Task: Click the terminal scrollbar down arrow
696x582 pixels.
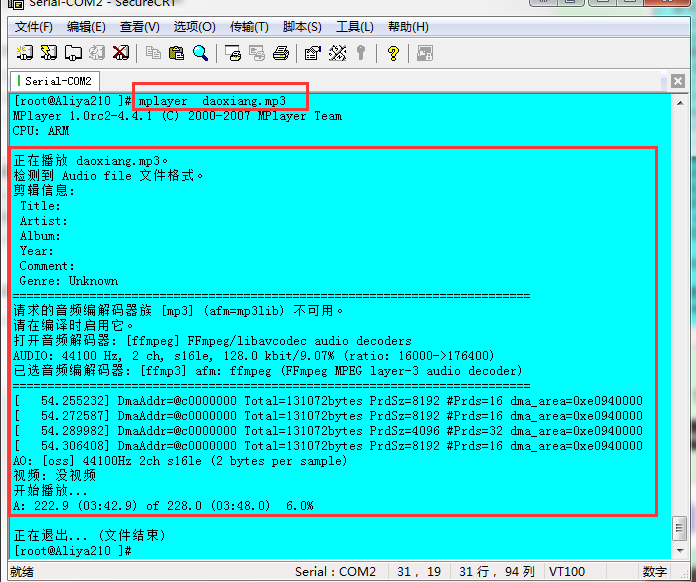Action: click(x=680, y=550)
